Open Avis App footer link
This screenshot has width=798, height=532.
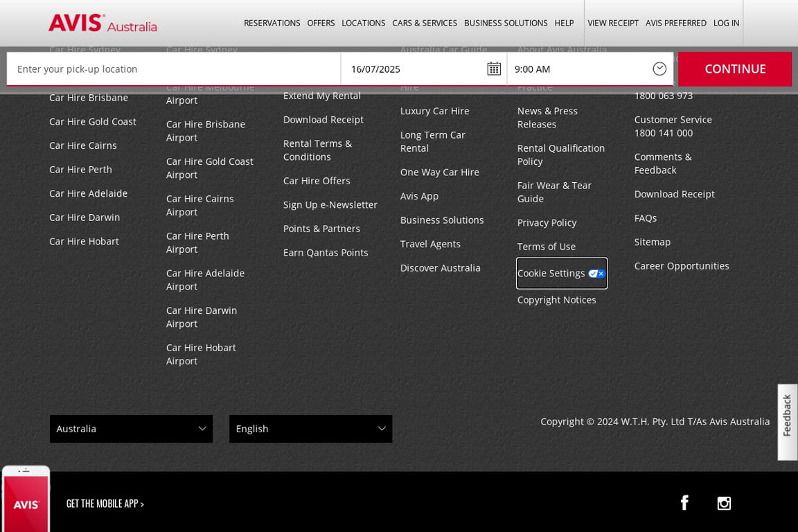pyautogui.click(x=419, y=196)
